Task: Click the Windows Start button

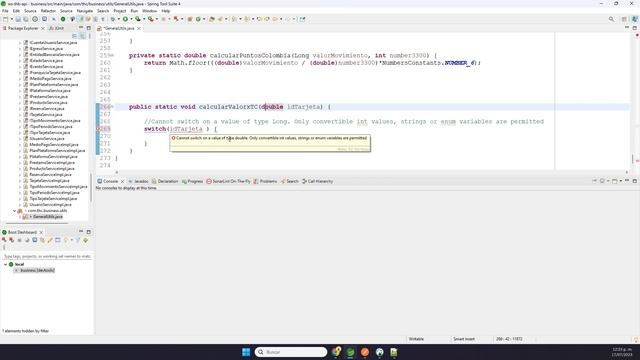Action: point(246,352)
